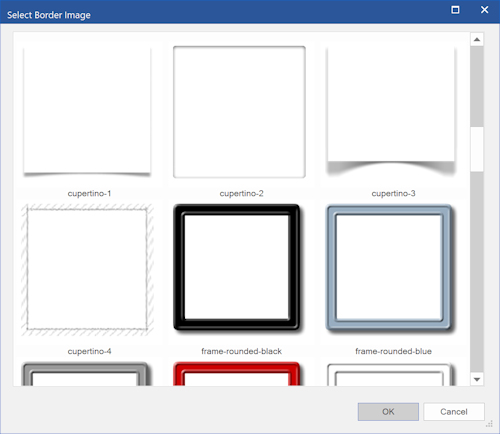Select the cupertino-4 hatched border

click(x=87, y=270)
